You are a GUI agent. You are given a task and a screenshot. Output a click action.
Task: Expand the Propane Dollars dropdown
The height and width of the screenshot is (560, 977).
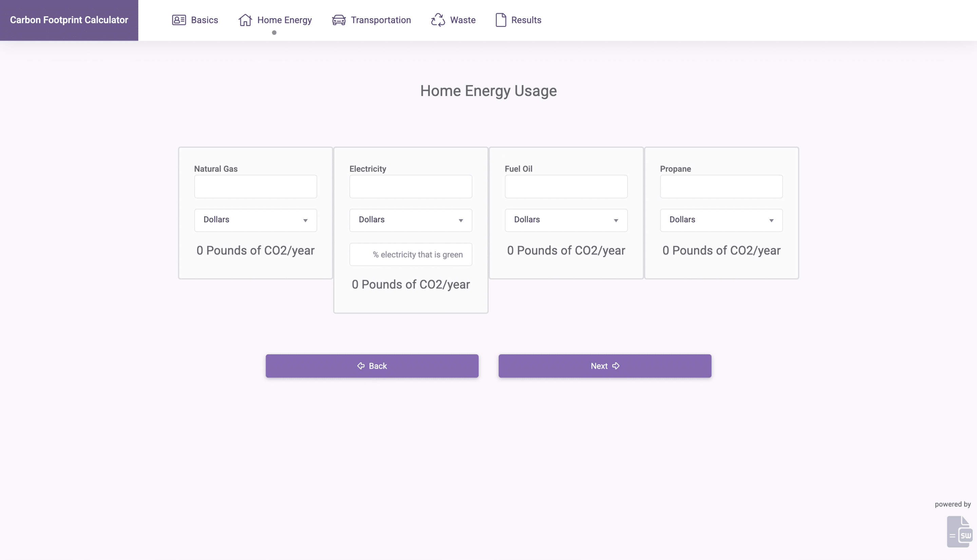click(x=721, y=220)
